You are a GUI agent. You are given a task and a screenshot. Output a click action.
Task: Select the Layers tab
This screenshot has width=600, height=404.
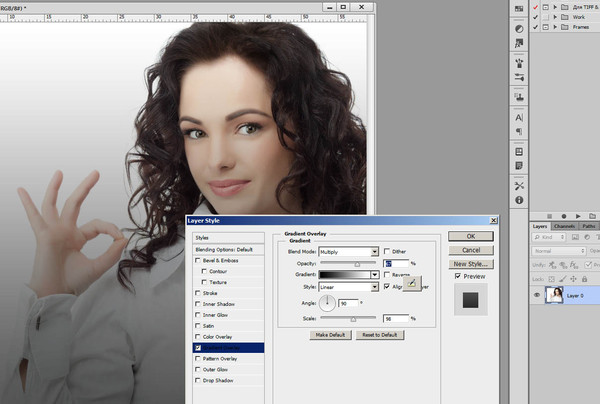[x=540, y=226]
